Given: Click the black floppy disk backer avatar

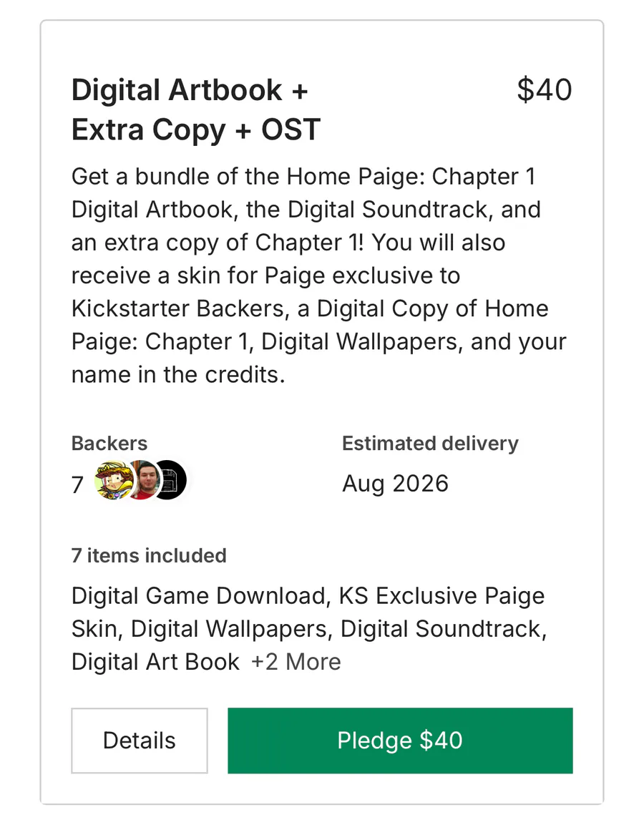Looking at the screenshot, I should point(170,479).
